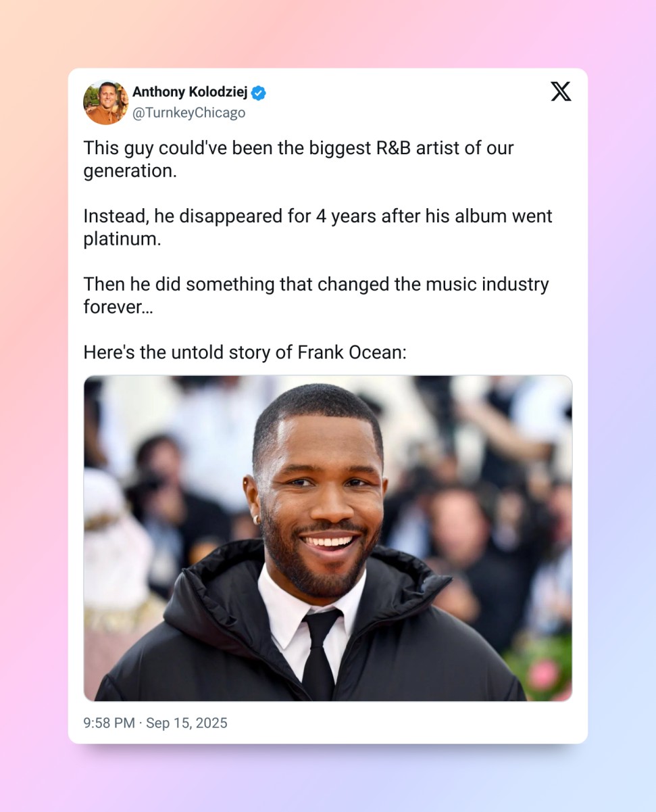
Task: Open the @TurnkeyChicago handle link
Action: coord(188,113)
